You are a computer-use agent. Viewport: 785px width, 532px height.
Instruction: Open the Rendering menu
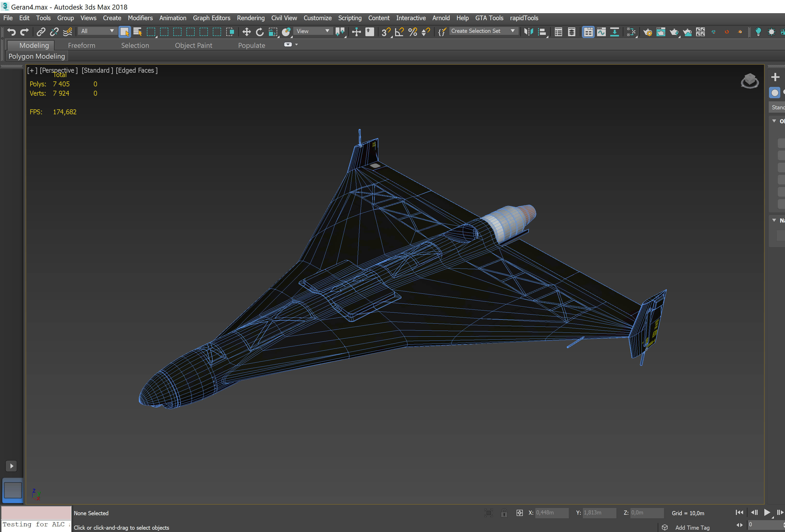click(251, 18)
